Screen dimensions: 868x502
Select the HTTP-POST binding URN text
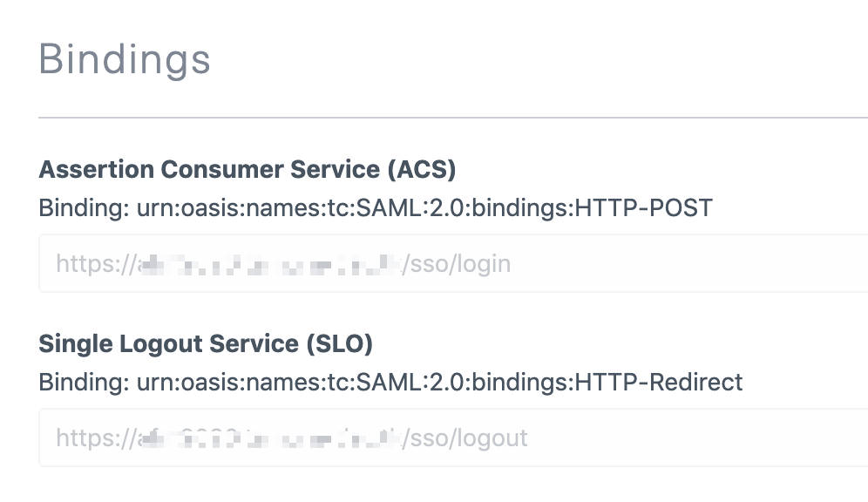[425, 207]
